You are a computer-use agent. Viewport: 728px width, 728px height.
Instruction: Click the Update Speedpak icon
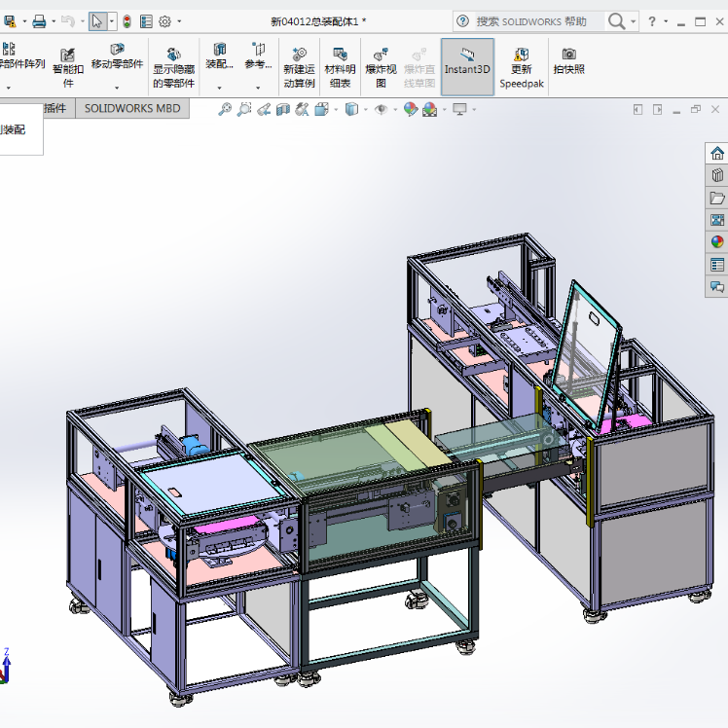coord(522,68)
